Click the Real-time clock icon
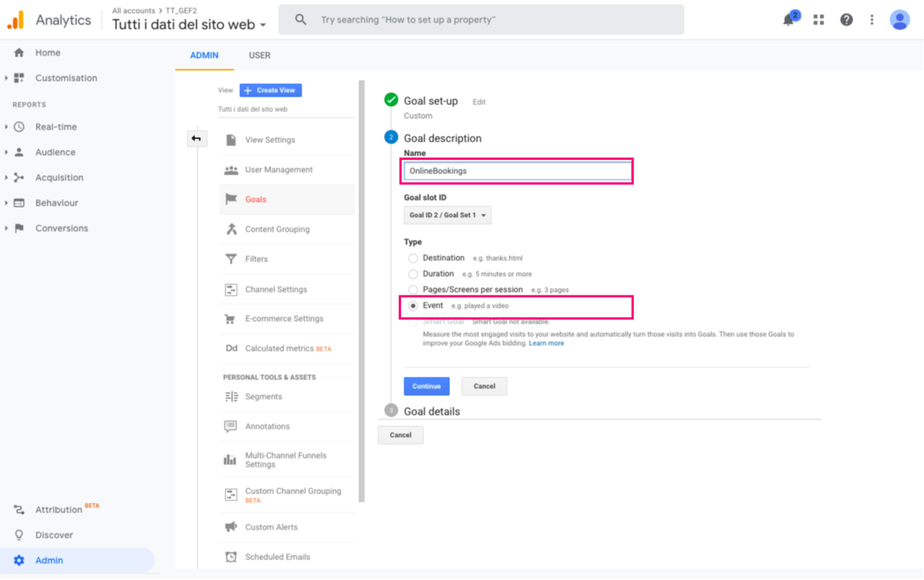 (19, 127)
